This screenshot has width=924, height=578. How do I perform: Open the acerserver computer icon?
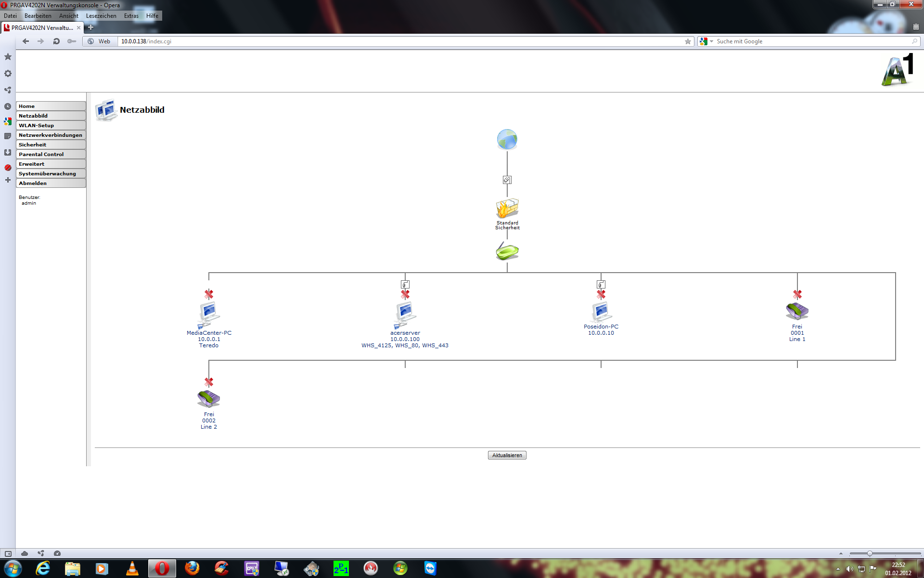point(405,315)
